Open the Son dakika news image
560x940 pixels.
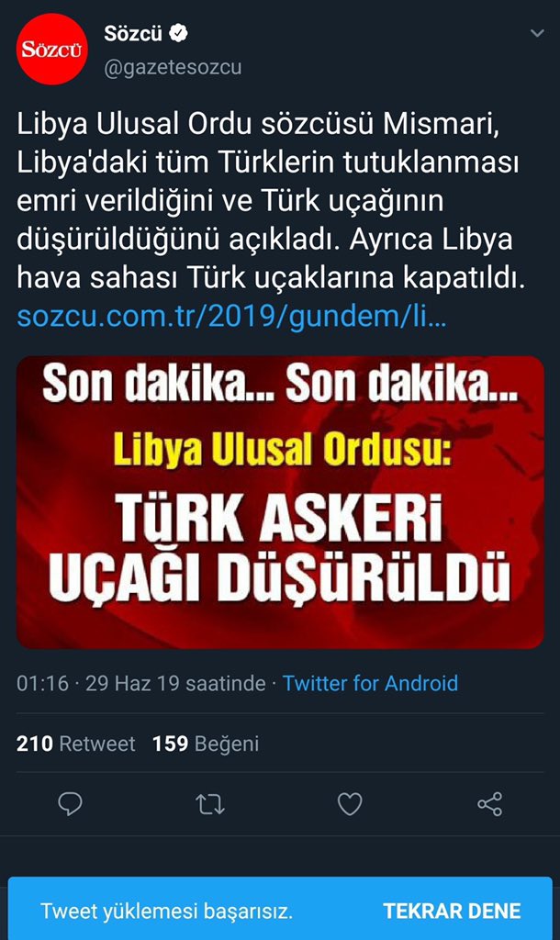point(280,502)
